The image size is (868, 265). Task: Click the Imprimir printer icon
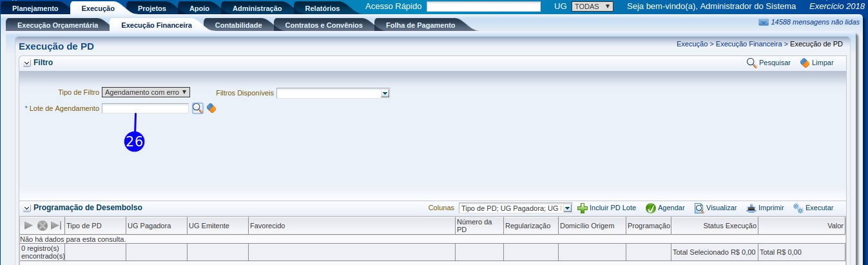coord(751,208)
